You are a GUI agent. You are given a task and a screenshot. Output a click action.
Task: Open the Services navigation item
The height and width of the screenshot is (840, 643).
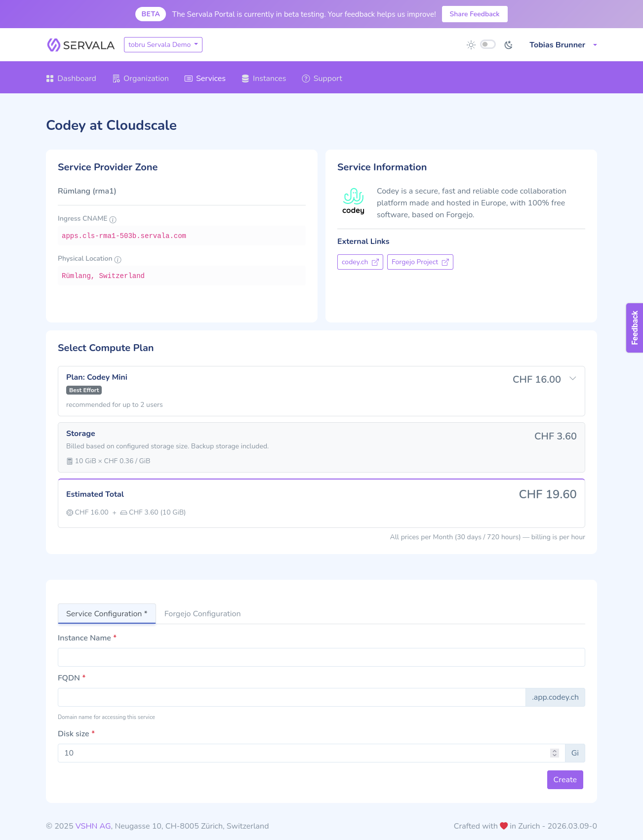pyautogui.click(x=205, y=79)
